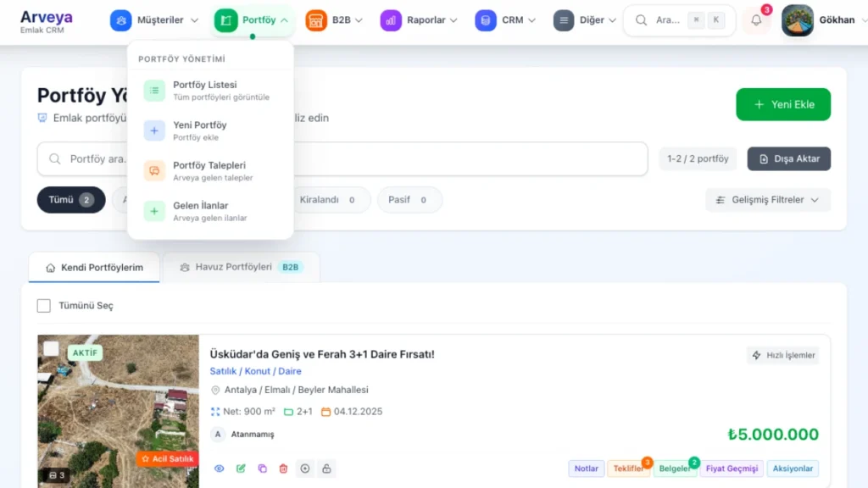
Task: Click the green edit pencil icon
Action: [241, 469]
